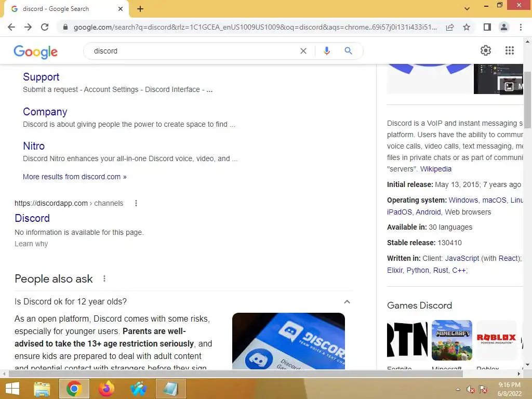Share this page from address bar
Image resolution: width=532 pixels, height=399 pixels.
450,27
